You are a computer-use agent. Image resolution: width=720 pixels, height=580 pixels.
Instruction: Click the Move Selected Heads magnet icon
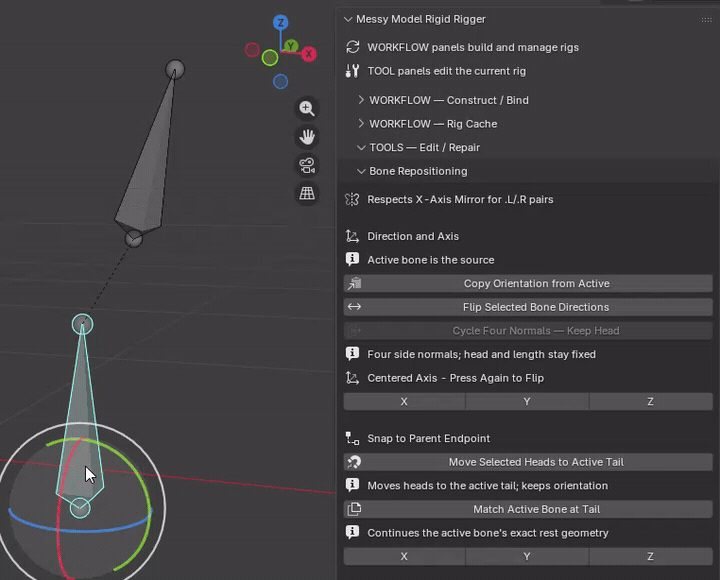[x=354, y=462]
